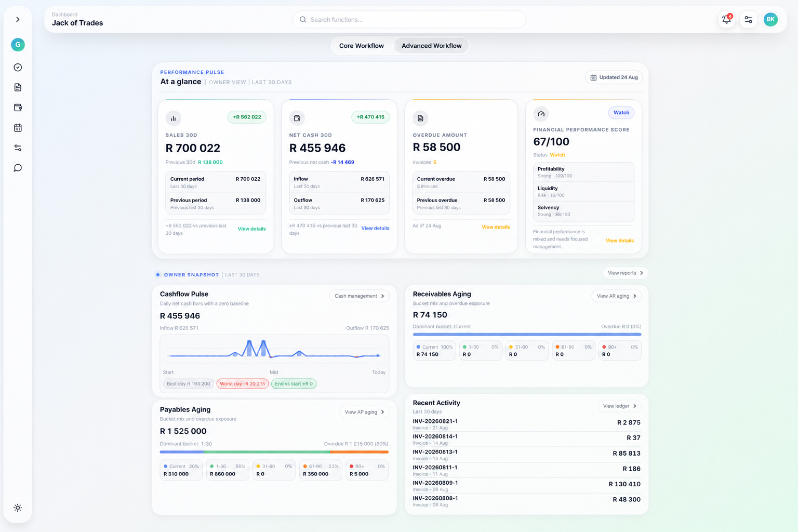Open the checkmark tasks sidebar icon
Screen dimensions: 798x532
coord(18,68)
